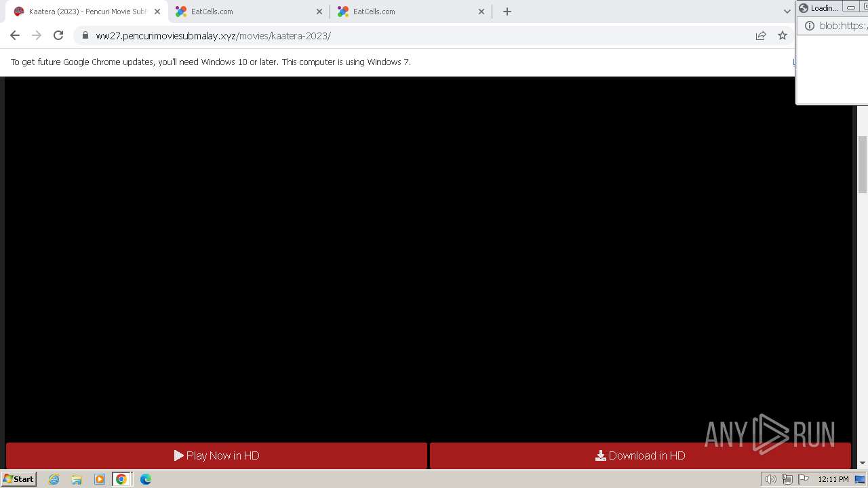This screenshot has height=488, width=868.
Task: Click the network tray icon
Action: (x=787, y=479)
